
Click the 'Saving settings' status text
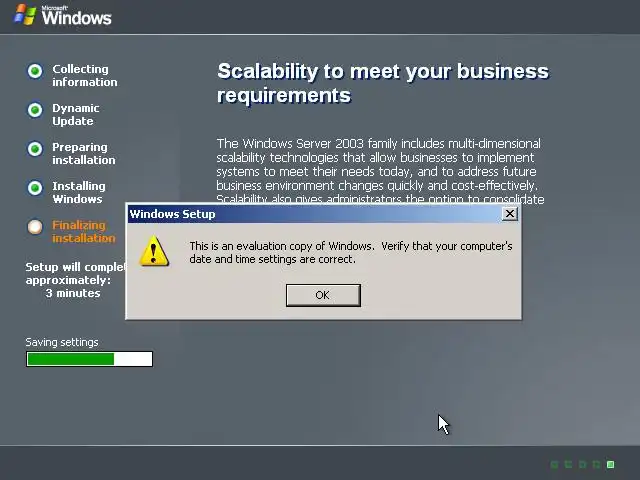click(x=62, y=342)
